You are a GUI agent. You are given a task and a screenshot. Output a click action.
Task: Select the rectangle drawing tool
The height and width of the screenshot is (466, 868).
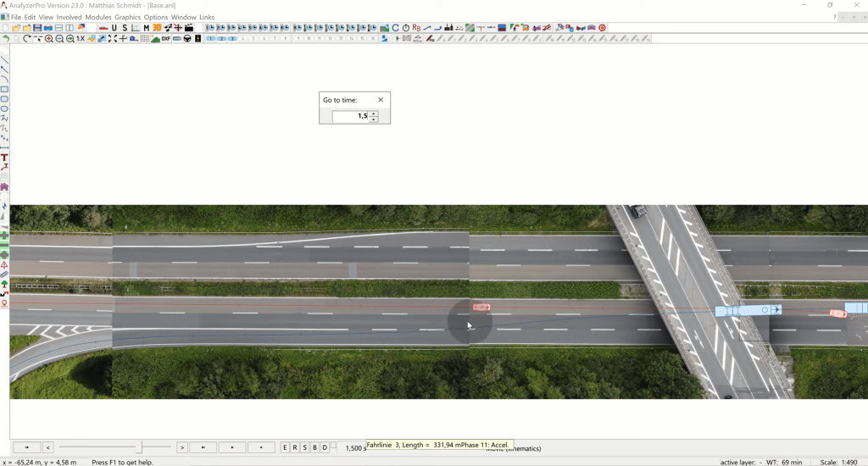click(4, 89)
